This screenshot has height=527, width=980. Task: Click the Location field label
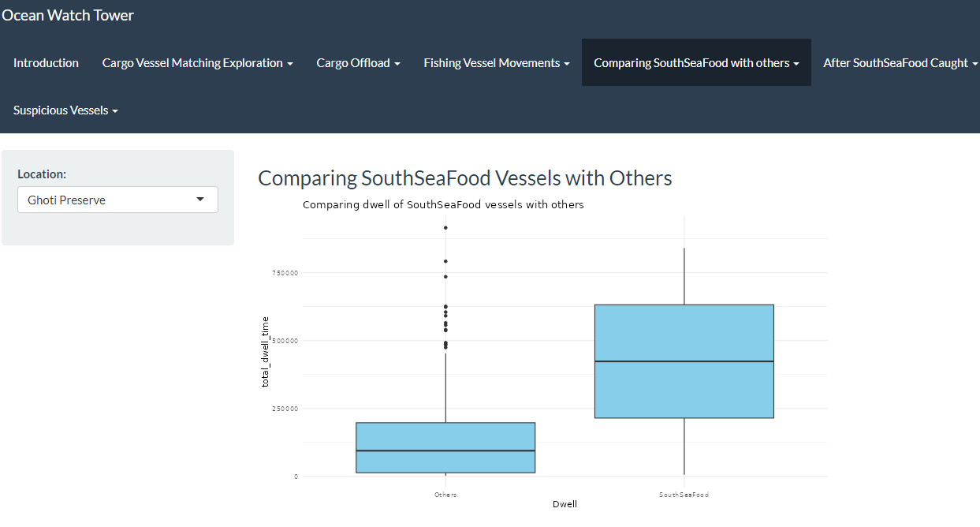pos(42,174)
